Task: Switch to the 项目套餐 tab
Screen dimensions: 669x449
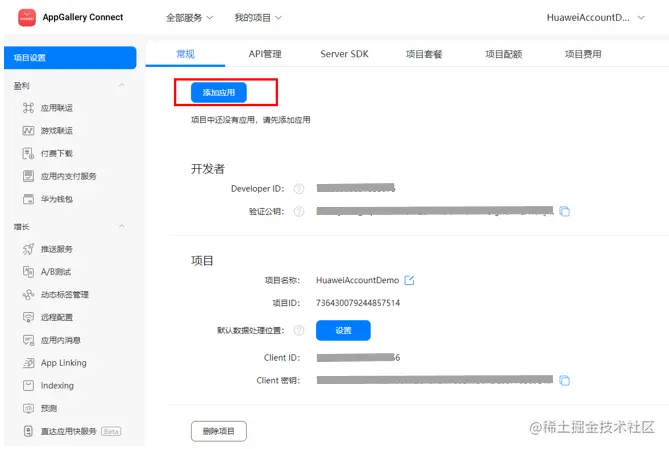Action: [x=424, y=54]
